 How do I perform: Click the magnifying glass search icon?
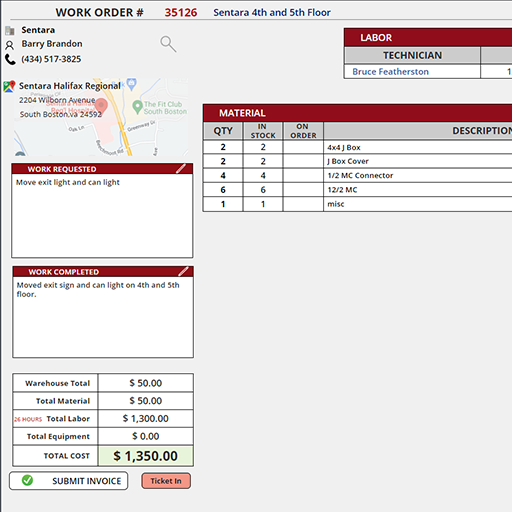pos(168,44)
